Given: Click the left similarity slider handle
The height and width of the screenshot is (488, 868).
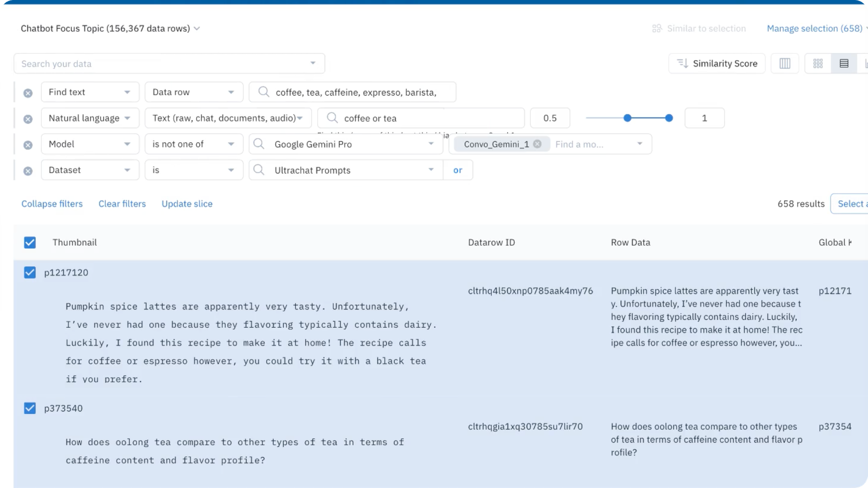Looking at the screenshot, I should tap(627, 118).
